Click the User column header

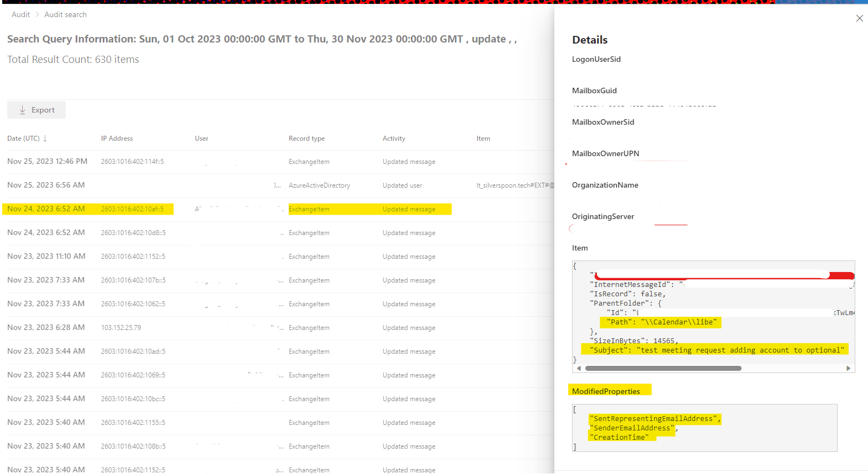point(202,139)
